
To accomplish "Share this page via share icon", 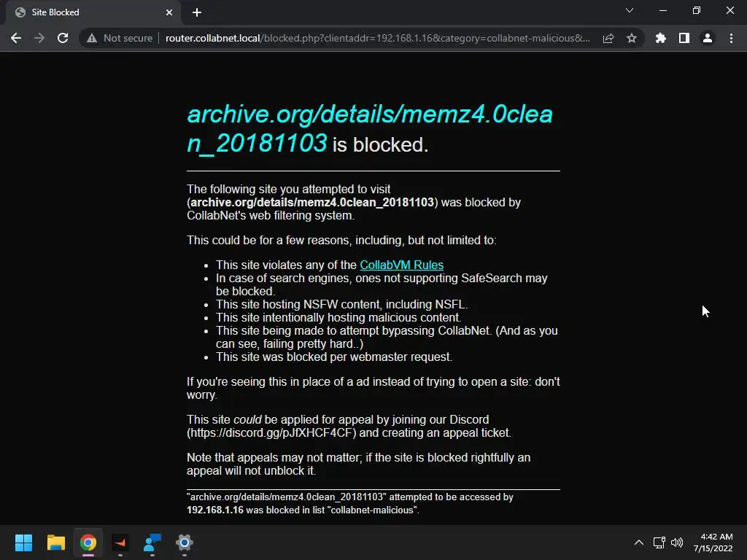I will (x=608, y=38).
